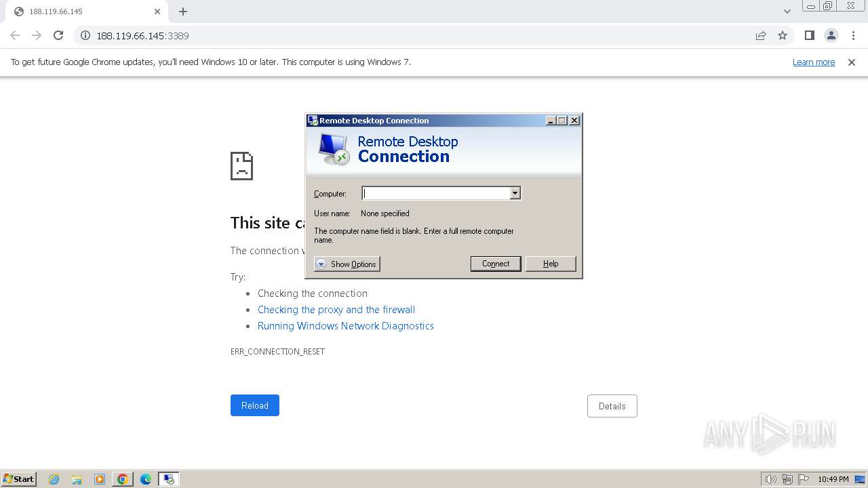Expand Show Options in Remote Desktop Connection
The width and height of the screenshot is (868, 488).
click(x=347, y=264)
